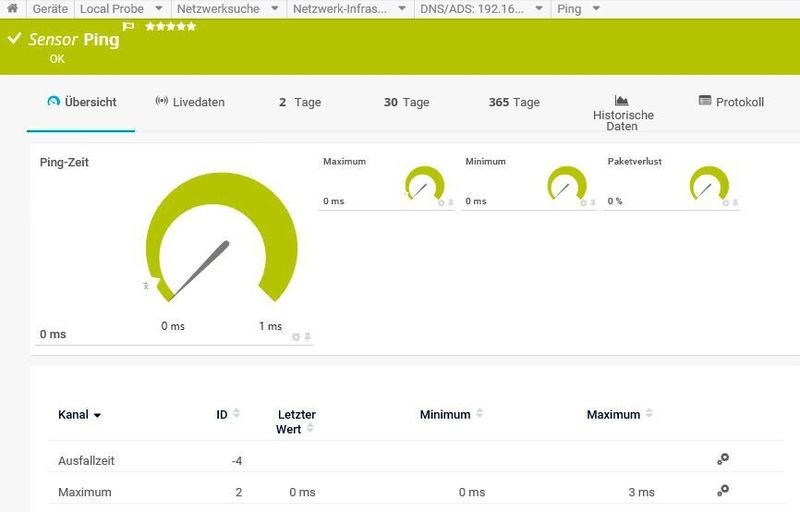Image resolution: width=800 pixels, height=512 pixels.
Task: Open the 2 Tage tab
Action: (x=300, y=102)
